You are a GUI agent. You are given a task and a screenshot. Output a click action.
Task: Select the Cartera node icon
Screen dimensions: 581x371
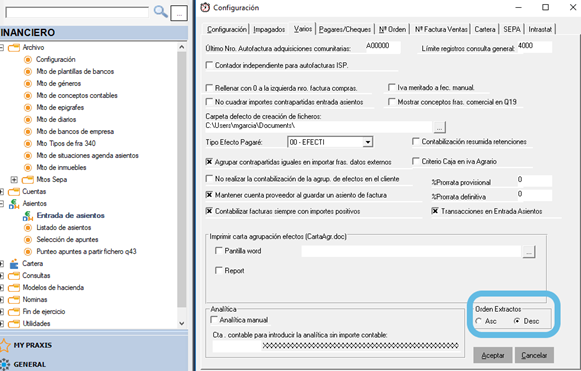click(x=14, y=264)
